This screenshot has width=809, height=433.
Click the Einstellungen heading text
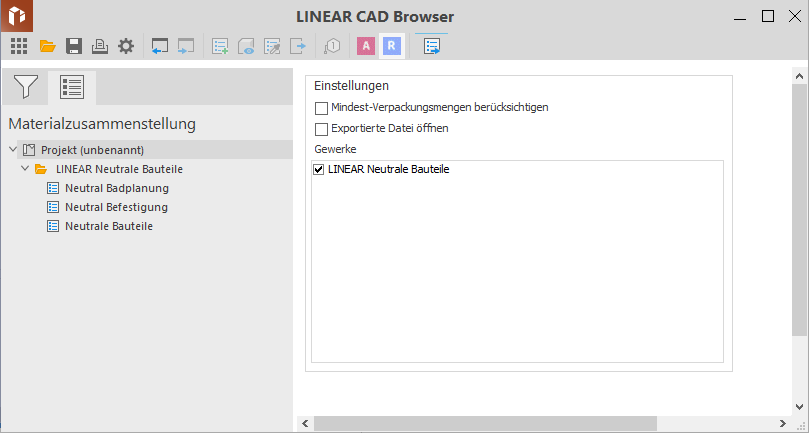(x=351, y=86)
